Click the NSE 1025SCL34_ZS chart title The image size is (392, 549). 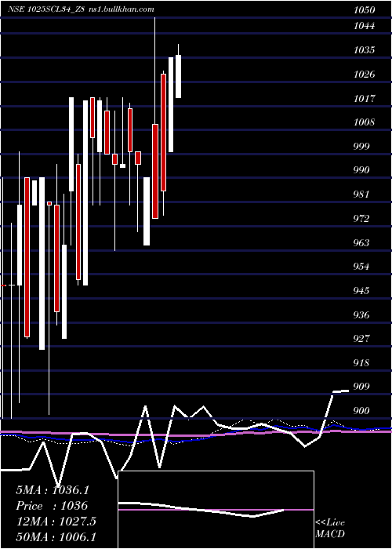(x=45, y=9)
